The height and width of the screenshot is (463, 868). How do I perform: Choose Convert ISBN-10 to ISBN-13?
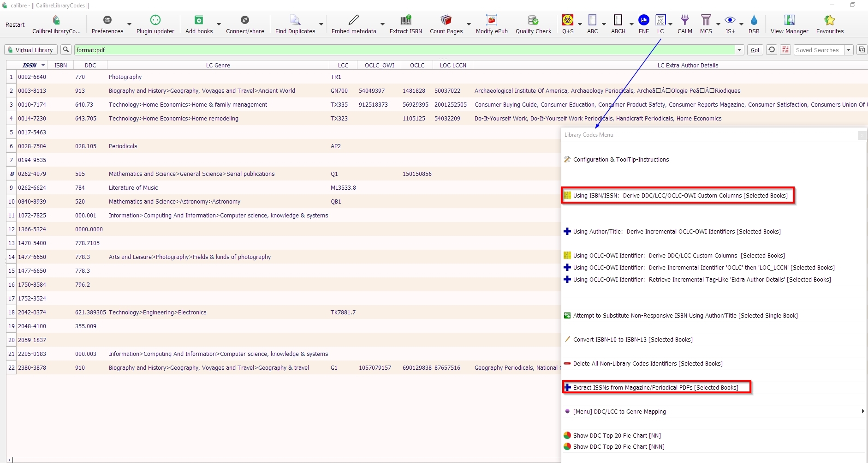(x=632, y=339)
